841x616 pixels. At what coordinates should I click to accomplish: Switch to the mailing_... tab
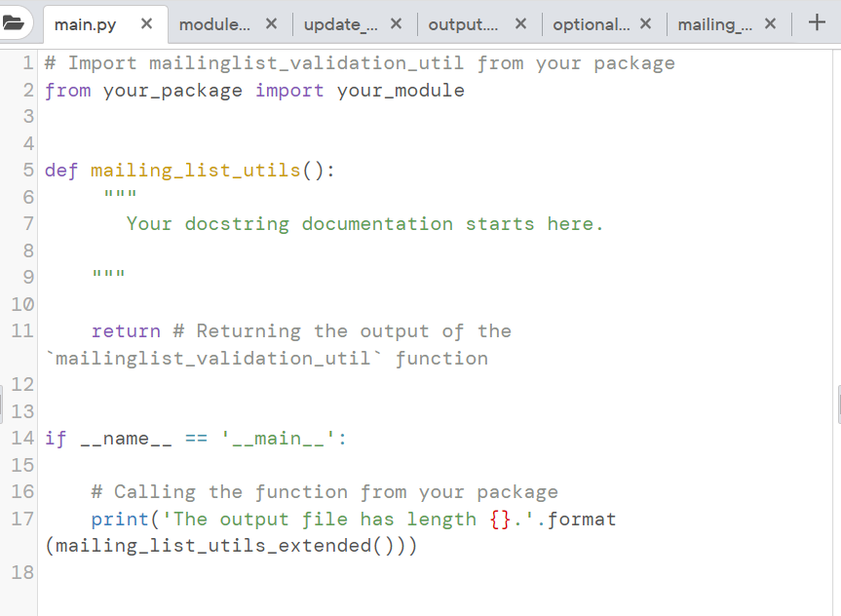(x=715, y=24)
